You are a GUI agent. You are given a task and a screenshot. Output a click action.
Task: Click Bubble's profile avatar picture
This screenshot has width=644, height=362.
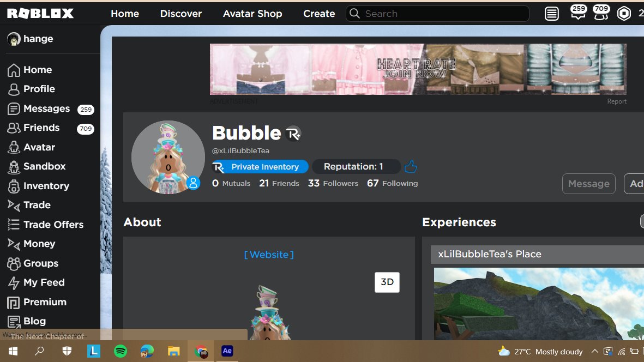pyautogui.click(x=168, y=157)
